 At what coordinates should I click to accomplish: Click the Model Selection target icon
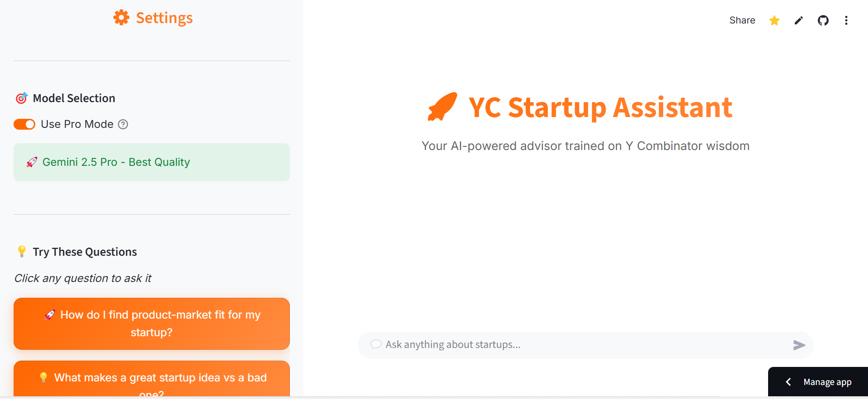(x=22, y=98)
